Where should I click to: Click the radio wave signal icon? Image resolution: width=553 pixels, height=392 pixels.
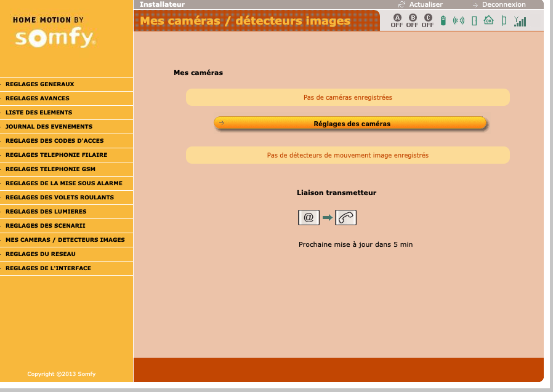point(458,21)
